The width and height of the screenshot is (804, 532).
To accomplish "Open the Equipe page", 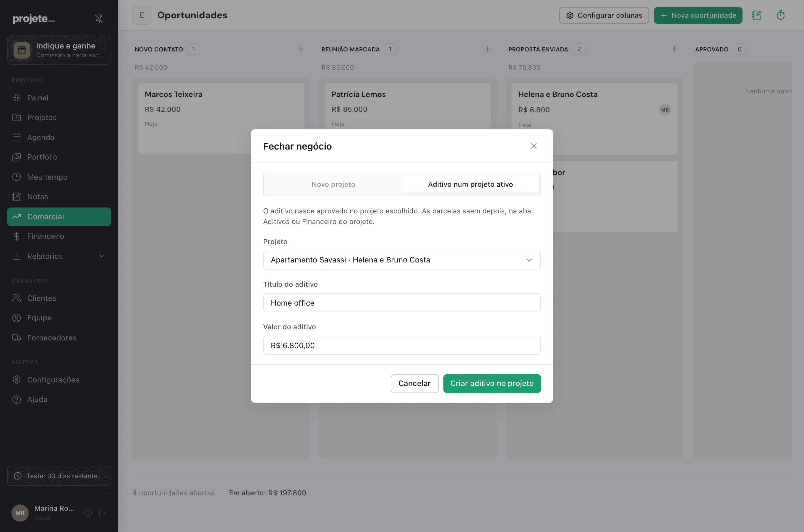I will (x=59, y=318).
